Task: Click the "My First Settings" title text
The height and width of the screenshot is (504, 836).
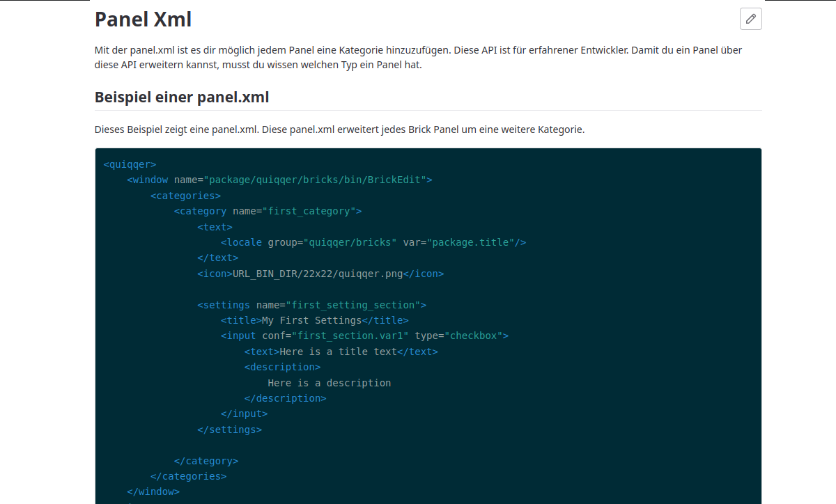Action: [x=311, y=320]
